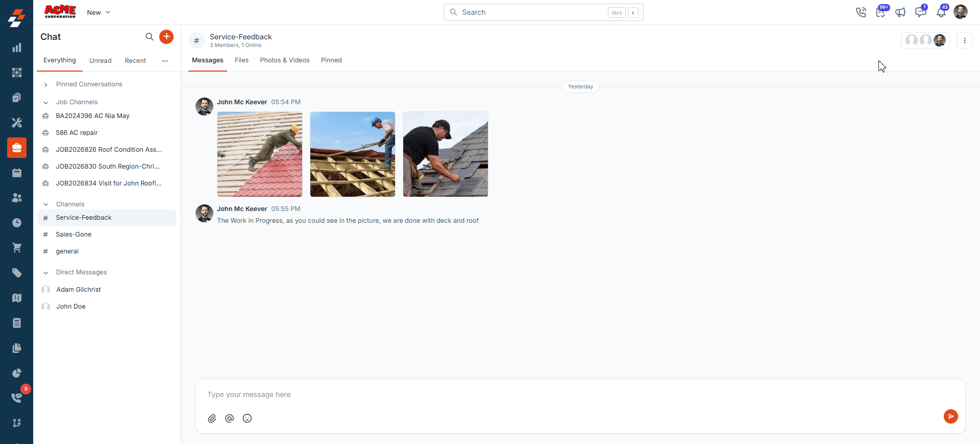Viewport: 980px width, 444px height.
Task: Open the 586 AC repair channel
Action: [x=107, y=133]
